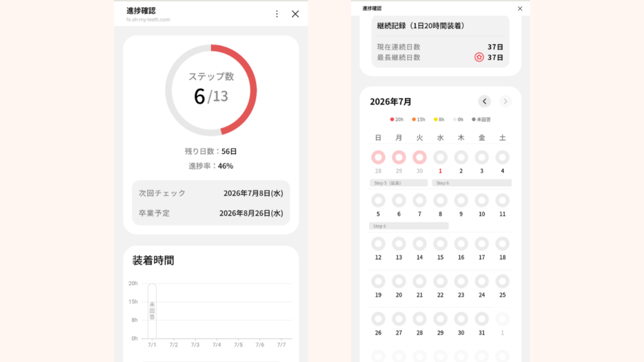644x362 pixels.
Task: Select the June 30 wear circle
Action: 419,157
